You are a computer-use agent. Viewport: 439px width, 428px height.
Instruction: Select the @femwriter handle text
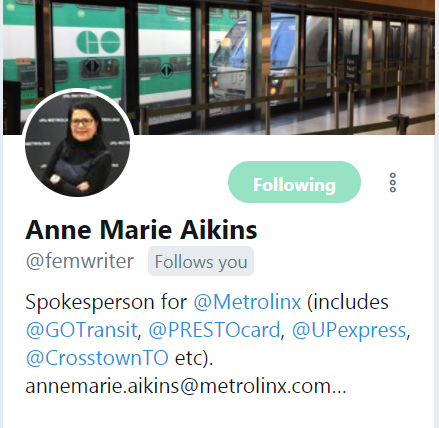pos(80,261)
